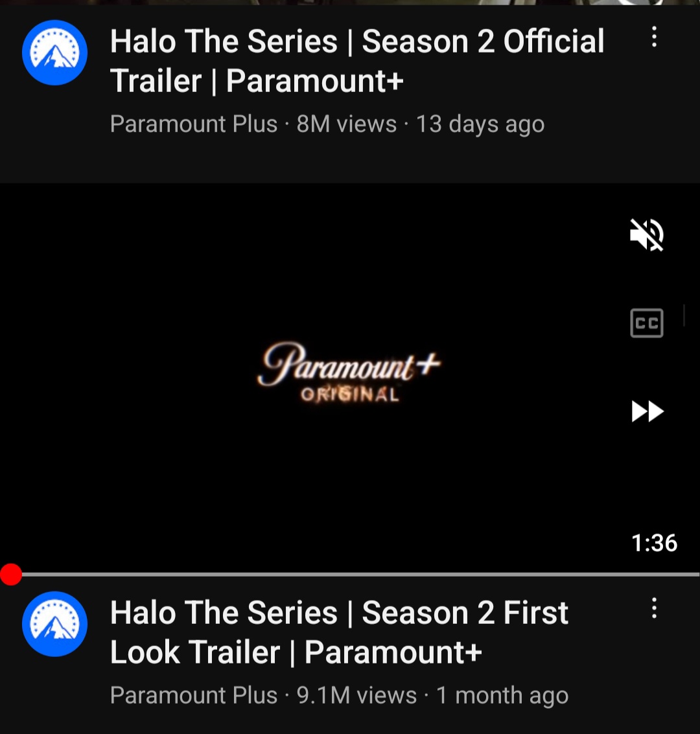Select the Paramount Plus channel name under the Official Trailer
700x734 pixels.
(x=194, y=124)
